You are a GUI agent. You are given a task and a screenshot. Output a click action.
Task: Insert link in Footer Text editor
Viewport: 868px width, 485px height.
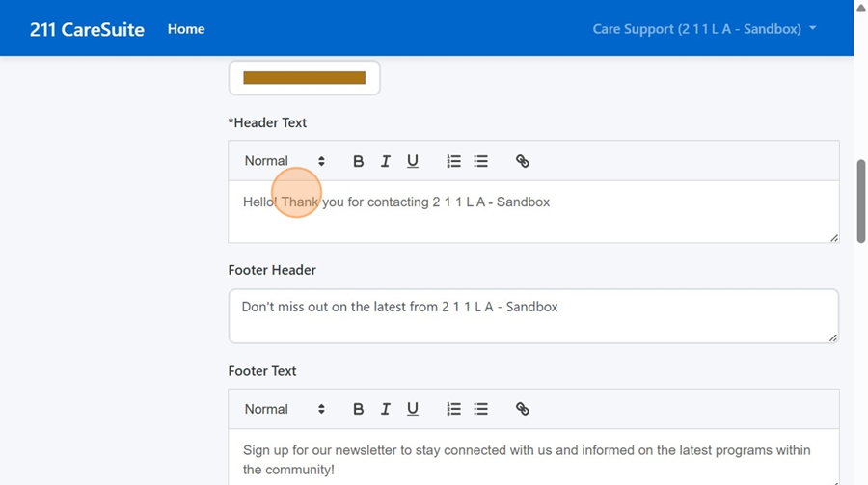(522, 409)
